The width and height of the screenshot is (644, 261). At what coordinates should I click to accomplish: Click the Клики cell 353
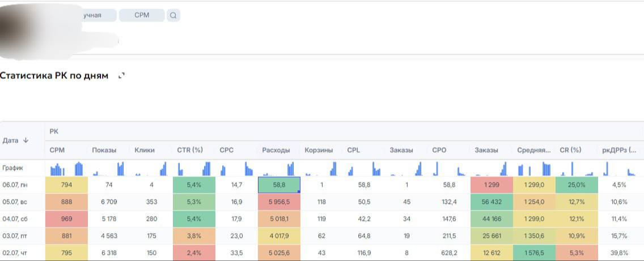(151, 202)
